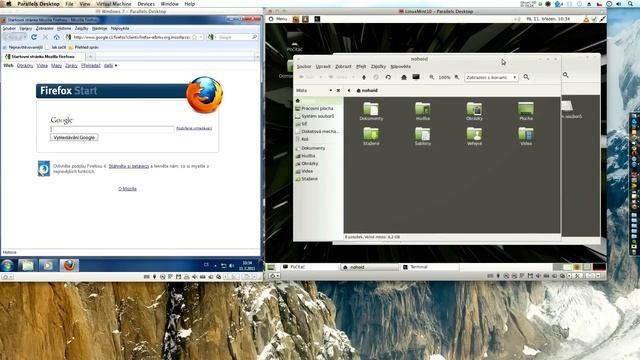640x360 pixels.
Task: Open the Hudba folder icon
Action: pos(422,109)
